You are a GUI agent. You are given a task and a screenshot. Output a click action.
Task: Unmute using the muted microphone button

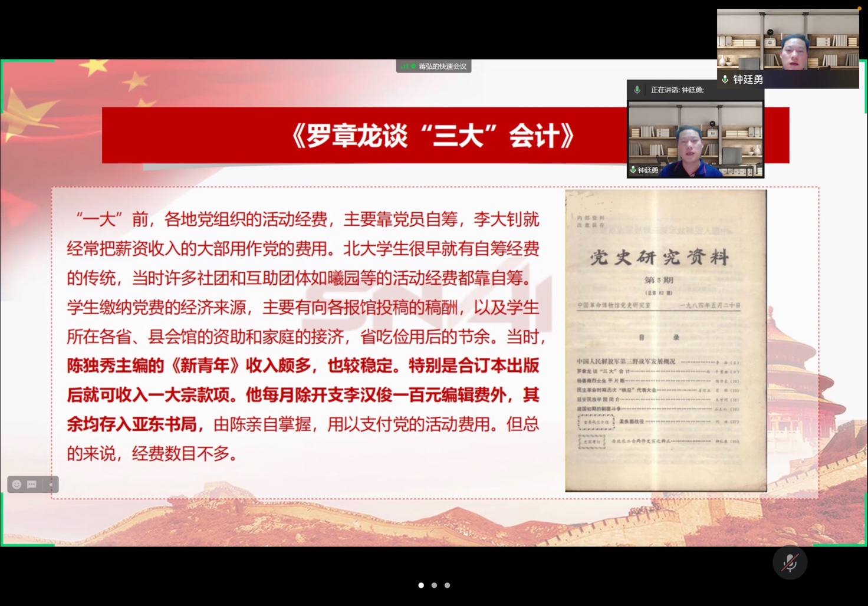(790, 563)
